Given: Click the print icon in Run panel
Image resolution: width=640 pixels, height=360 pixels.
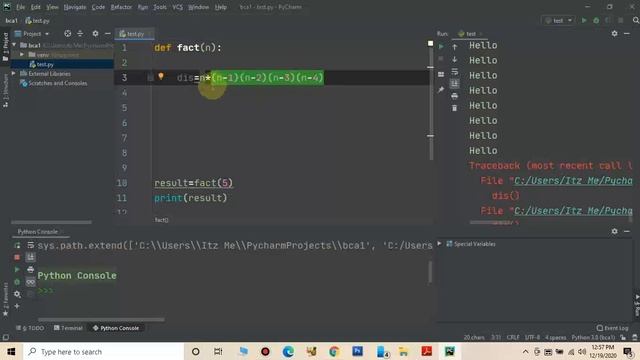Looking at the screenshot, I should point(455,96).
